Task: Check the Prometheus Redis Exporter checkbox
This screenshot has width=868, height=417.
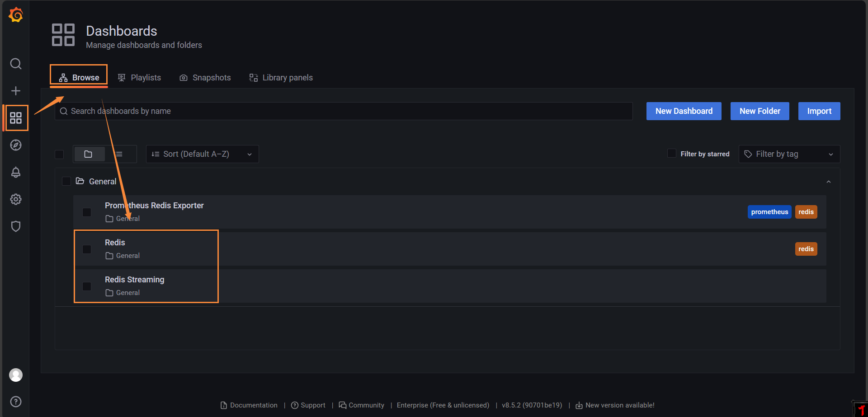Action: pos(87,212)
